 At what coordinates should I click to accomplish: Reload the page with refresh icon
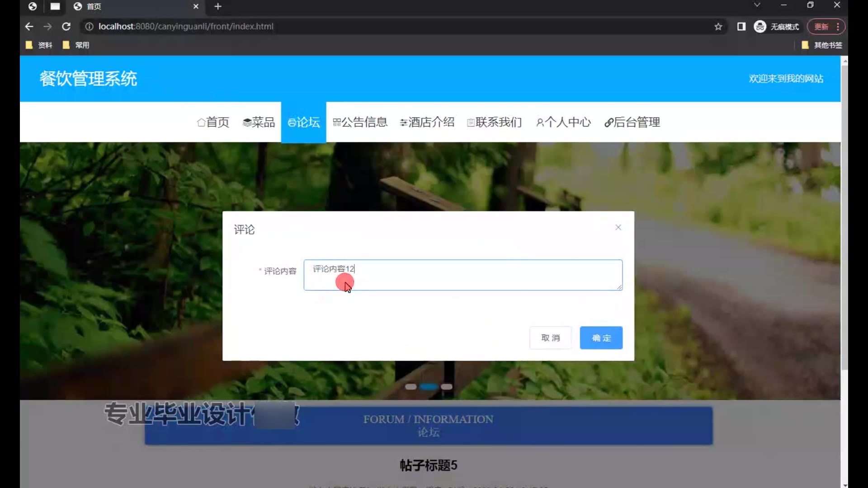point(66,27)
